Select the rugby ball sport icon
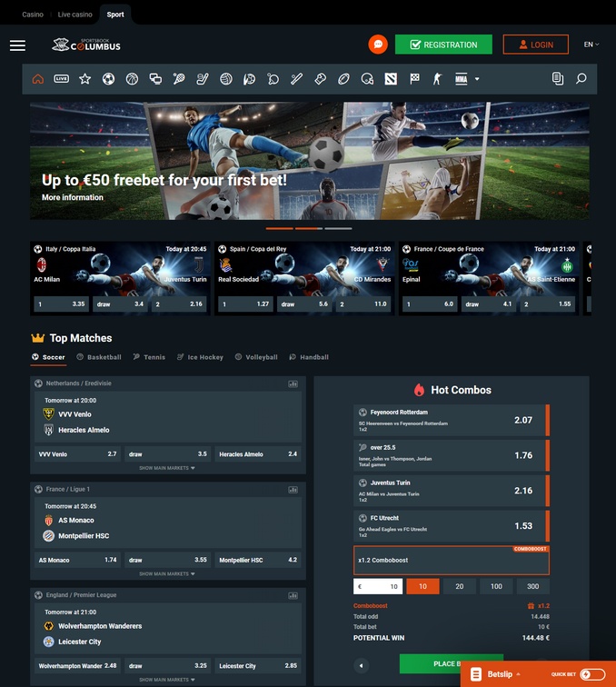This screenshot has height=687, width=616. coord(344,79)
